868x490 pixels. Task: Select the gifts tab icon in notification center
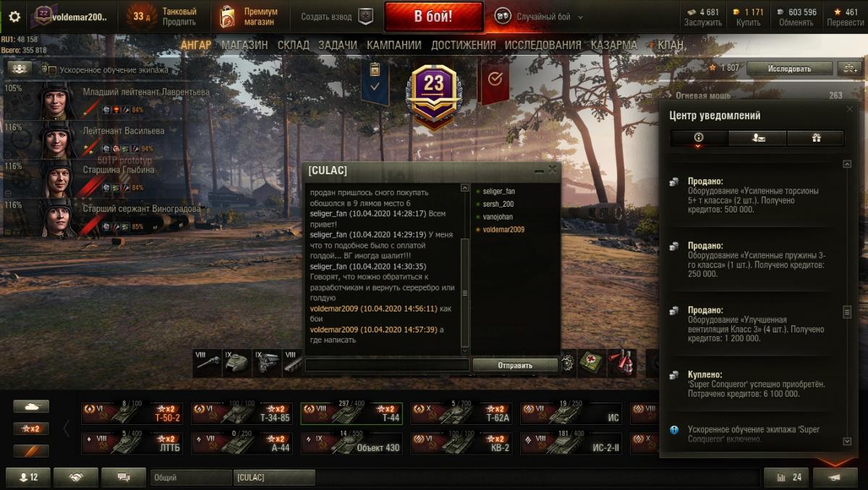click(x=815, y=137)
